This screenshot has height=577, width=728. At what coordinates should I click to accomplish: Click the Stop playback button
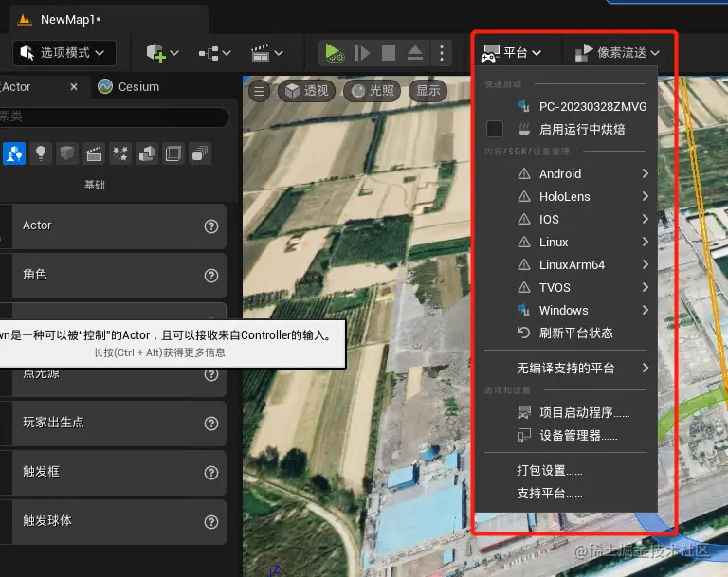(388, 53)
